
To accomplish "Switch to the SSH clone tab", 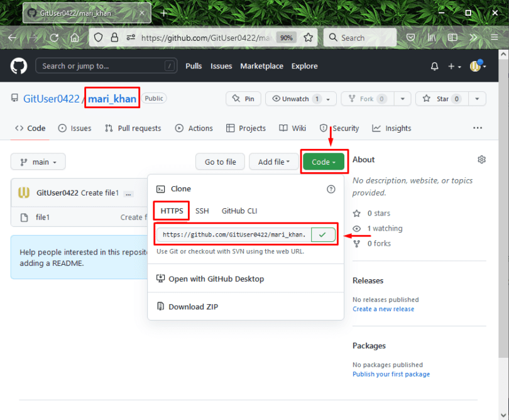I will [202, 211].
